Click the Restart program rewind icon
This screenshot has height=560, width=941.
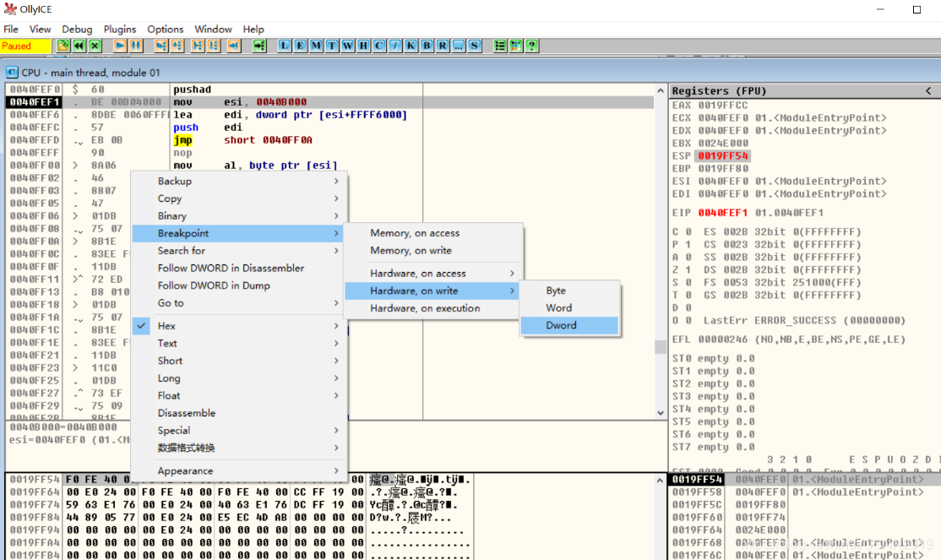pyautogui.click(x=79, y=46)
